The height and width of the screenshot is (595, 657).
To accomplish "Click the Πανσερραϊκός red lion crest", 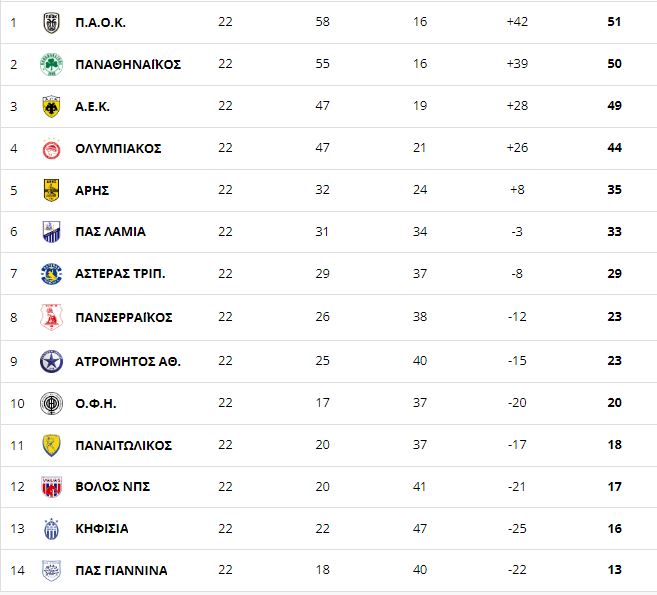I will (x=52, y=317).
